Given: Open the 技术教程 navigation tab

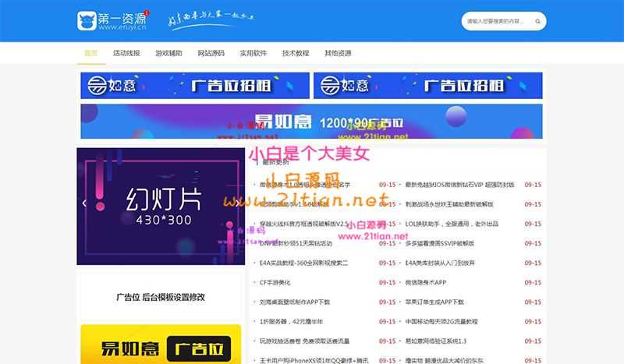Looking at the screenshot, I should point(296,53).
